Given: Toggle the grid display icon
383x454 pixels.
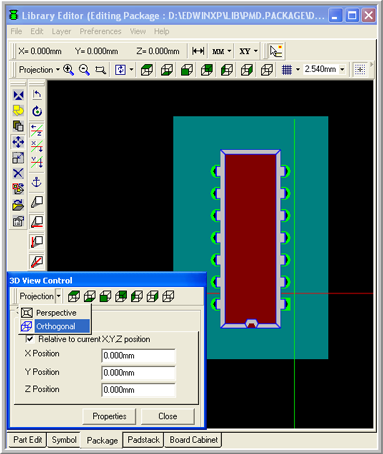Looking at the screenshot, I should tap(287, 70).
